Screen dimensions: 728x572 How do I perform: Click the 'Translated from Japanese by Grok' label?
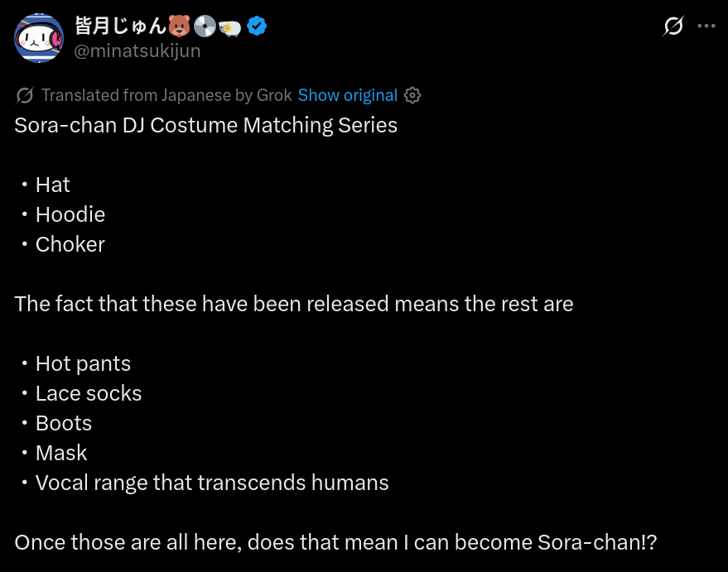(x=166, y=95)
